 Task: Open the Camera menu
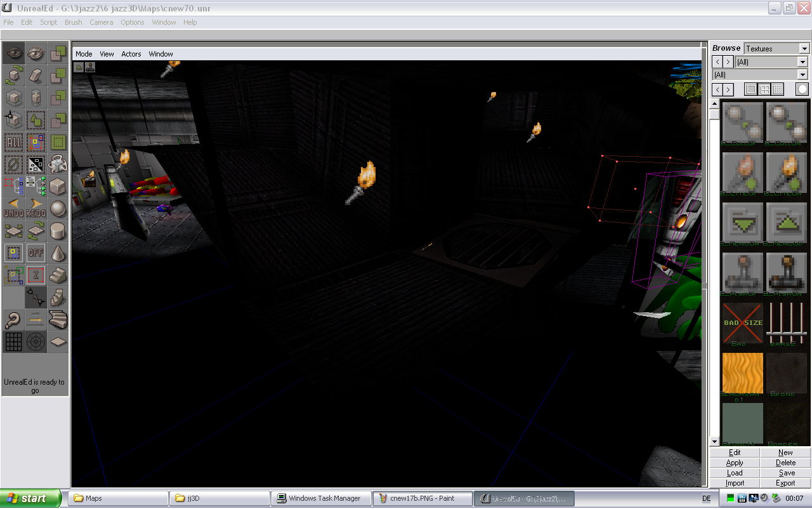[101, 22]
